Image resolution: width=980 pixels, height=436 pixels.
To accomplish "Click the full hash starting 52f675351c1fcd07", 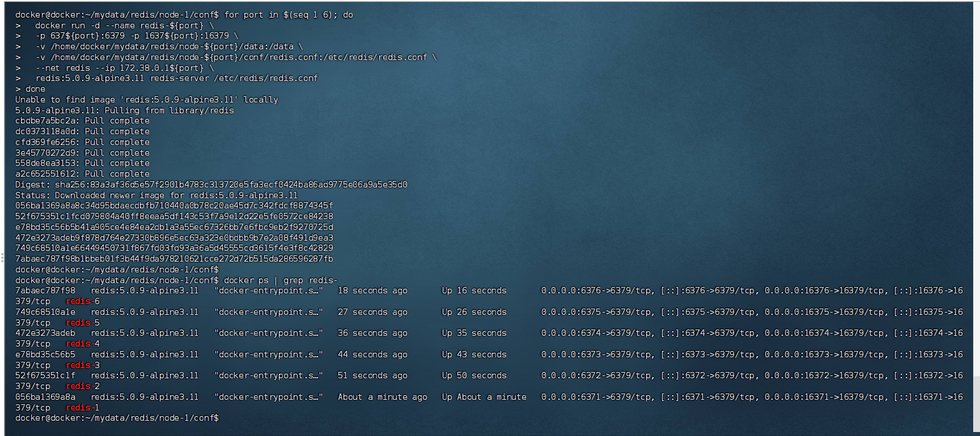I will click(175, 216).
